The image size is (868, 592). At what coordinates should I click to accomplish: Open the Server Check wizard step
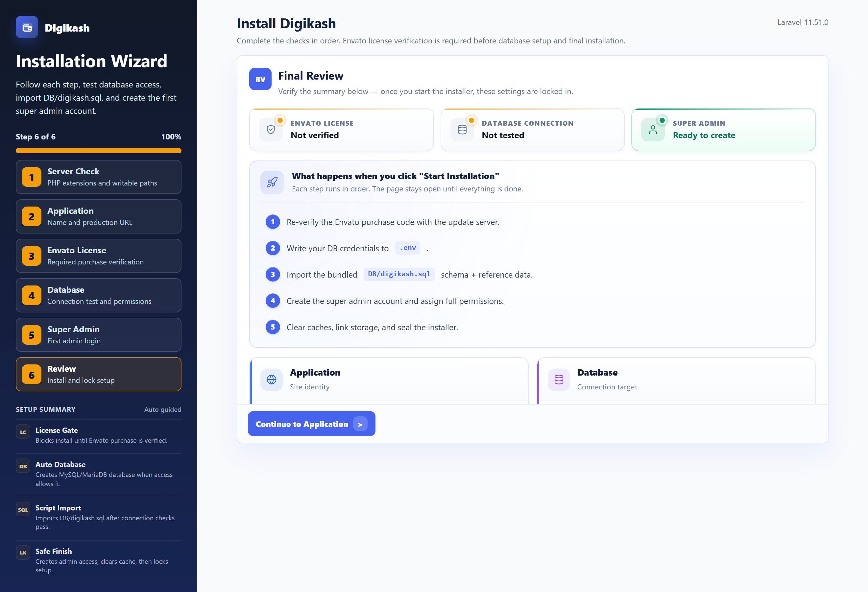point(99,177)
